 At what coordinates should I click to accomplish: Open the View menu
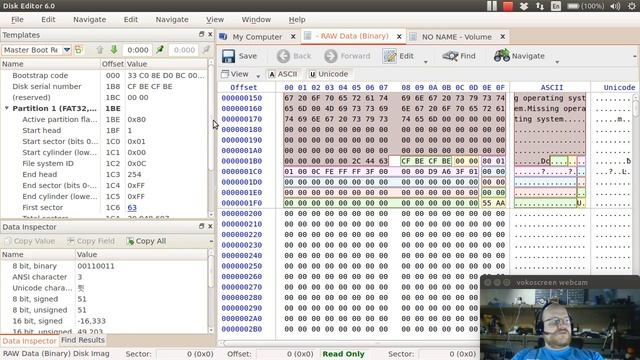point(215,20)
